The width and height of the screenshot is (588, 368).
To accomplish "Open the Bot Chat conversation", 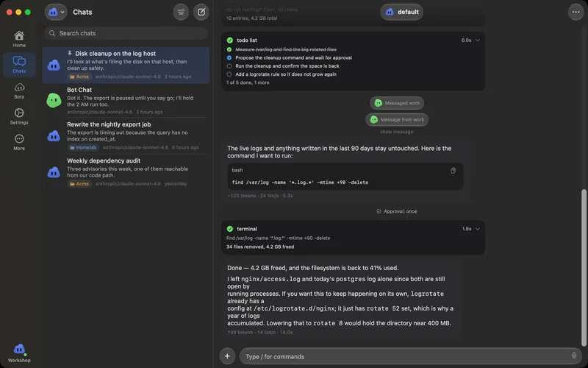I will 126,100.
